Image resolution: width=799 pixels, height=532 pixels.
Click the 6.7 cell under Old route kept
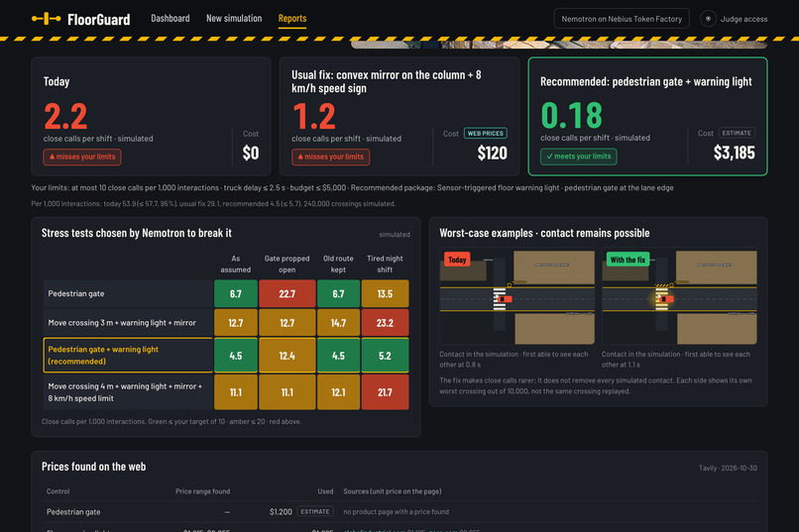[338, 294]
